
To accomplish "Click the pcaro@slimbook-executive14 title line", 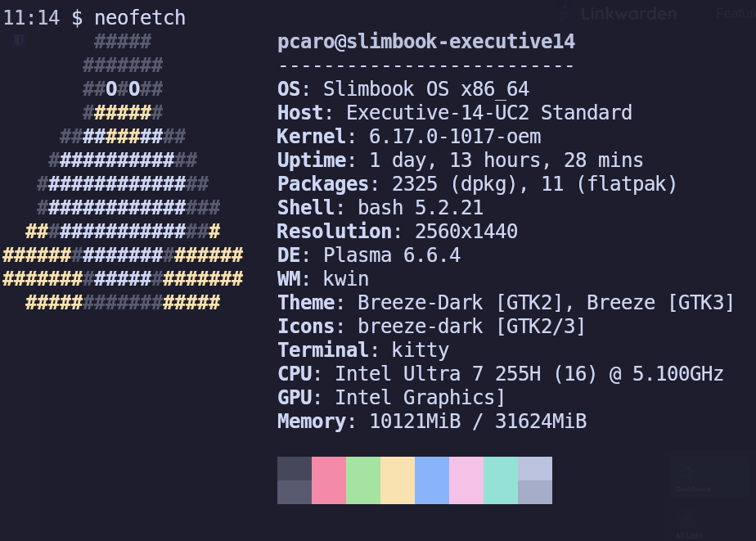I will 425,42.
